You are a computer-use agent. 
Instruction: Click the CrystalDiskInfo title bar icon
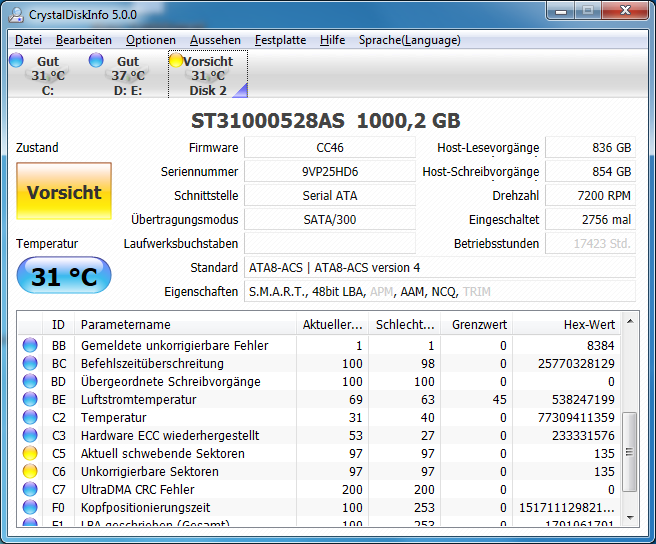pyautogui.click(x=16, y=15)
